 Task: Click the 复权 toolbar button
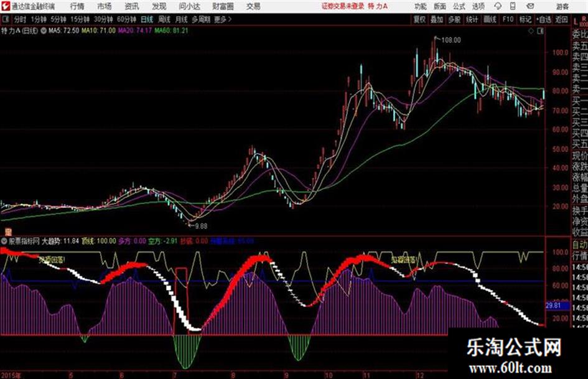click(x=419, y=19)
